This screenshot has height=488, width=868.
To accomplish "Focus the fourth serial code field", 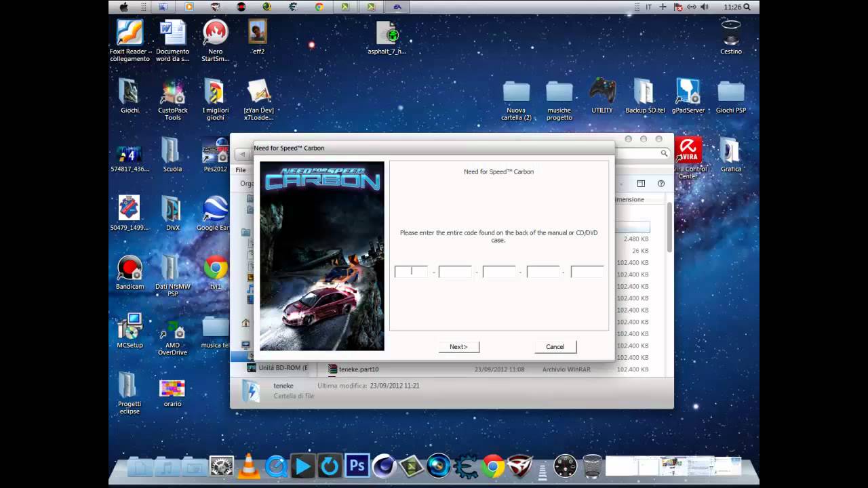I will click(543, 271).
